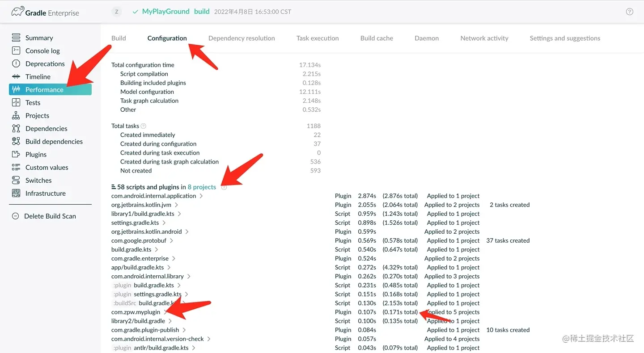Image resolution: width=644 pixels, height=353 pixels.
Task: Open the Plugins page
Action: (x=36, y=155)
